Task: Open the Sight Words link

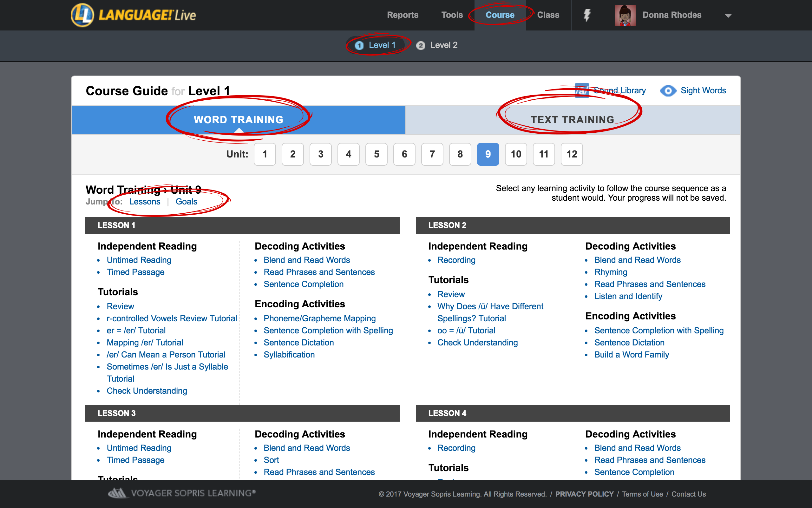Action: [x=703, y=90]
